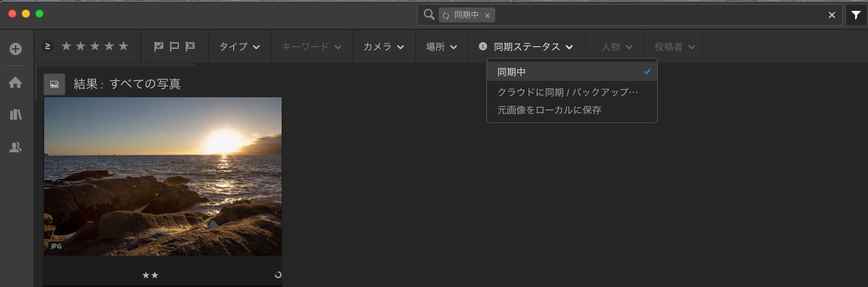Click the JPG badge on the thumbnail

click(x=56, y=246)
